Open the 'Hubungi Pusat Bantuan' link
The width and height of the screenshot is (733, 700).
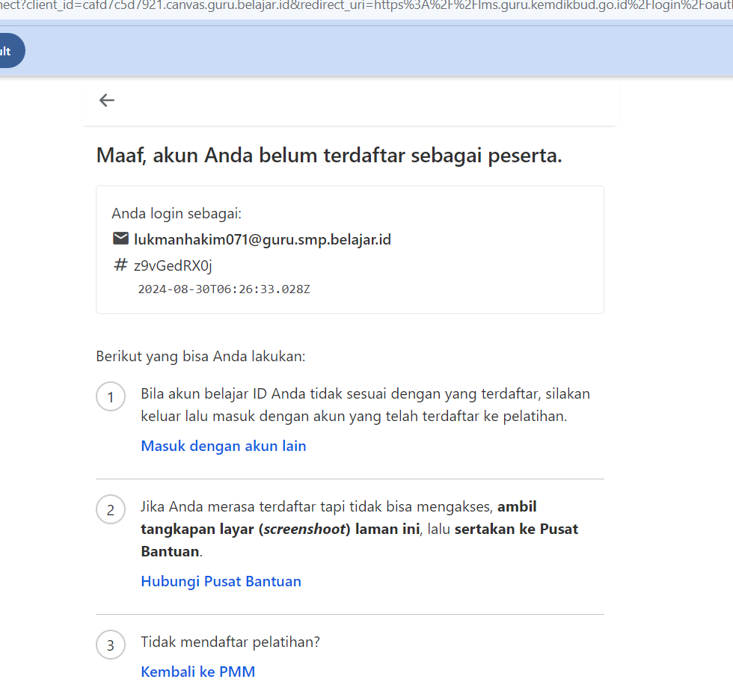pos(221,581)
